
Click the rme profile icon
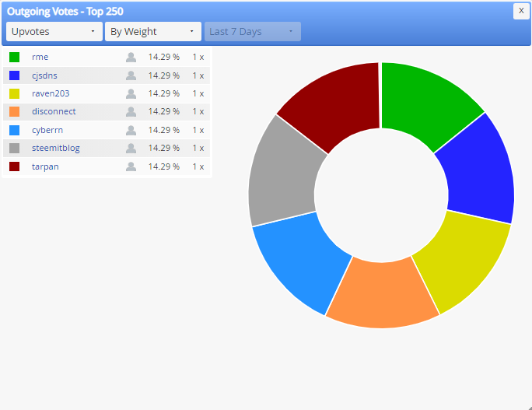131,57
